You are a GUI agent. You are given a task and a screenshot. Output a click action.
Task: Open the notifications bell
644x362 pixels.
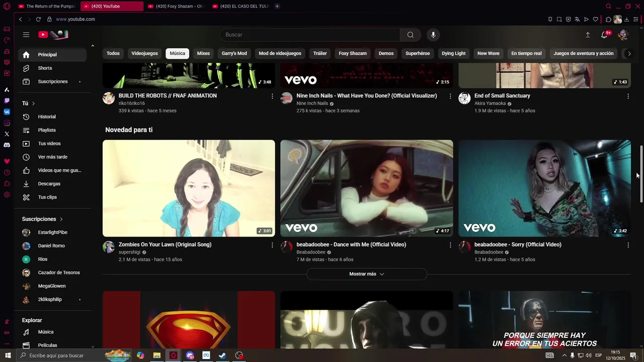click(x=604, y=35)
